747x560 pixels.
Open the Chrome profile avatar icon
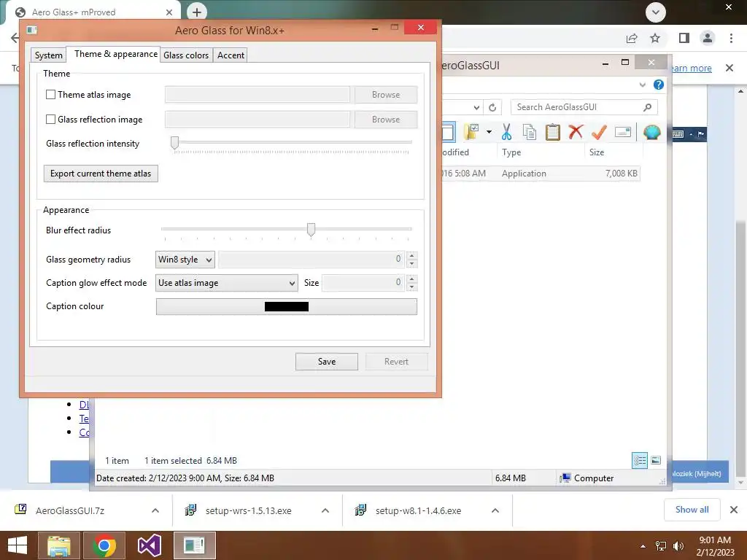point(708,38)
